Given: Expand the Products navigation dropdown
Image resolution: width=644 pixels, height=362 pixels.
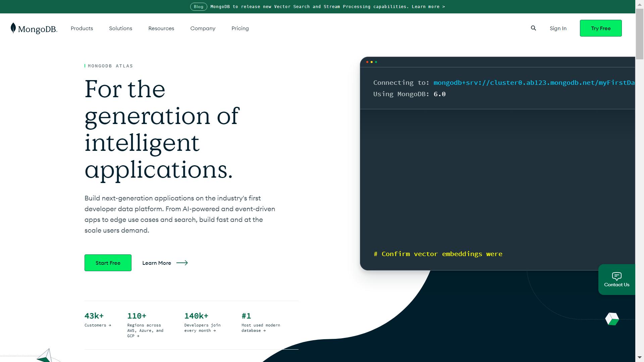Looking at the screenshot, I should (82, 28).
